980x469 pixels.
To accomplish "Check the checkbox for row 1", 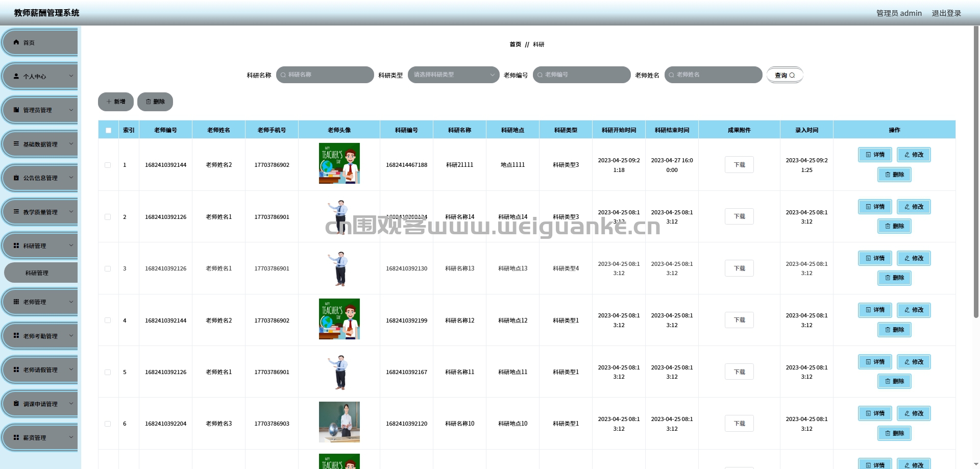I will pos(108,165).
